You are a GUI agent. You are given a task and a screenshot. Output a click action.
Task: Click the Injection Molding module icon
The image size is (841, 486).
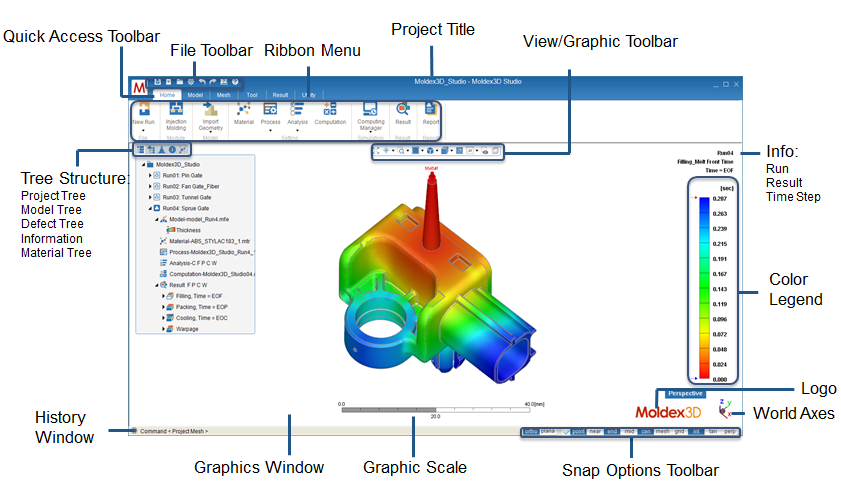176,109
